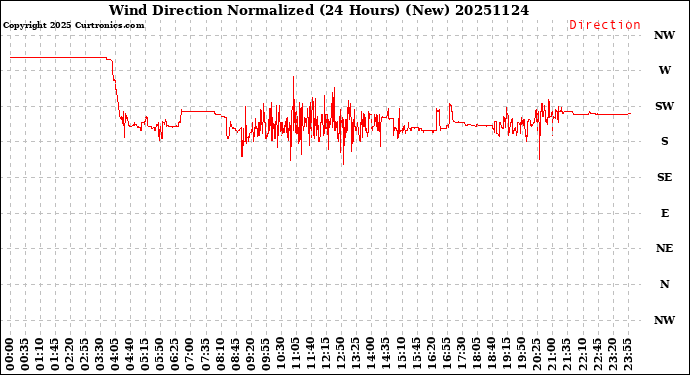Click the '18:05' time axis label

(476, 355)
